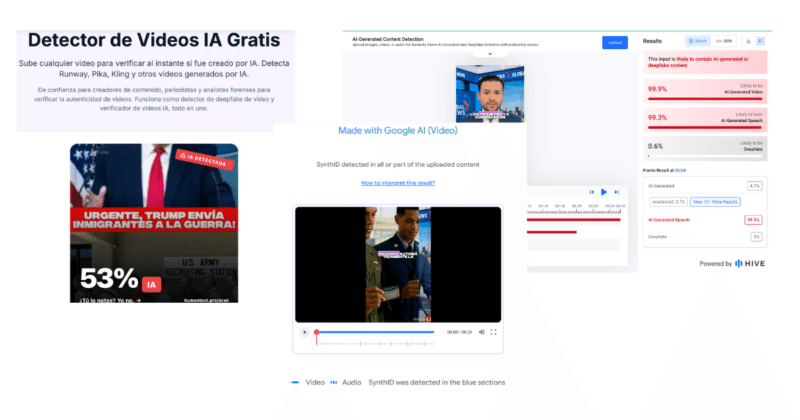Click the Trump 53% IA result image
Image resolution: width=800 pixels, height=420 pixels.
point(154,223)
